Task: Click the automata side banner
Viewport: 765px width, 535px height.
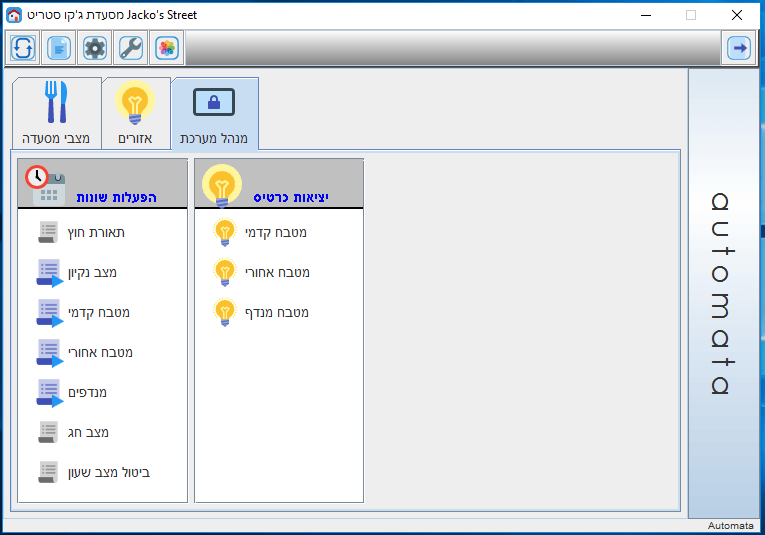Action: [722, 292]
